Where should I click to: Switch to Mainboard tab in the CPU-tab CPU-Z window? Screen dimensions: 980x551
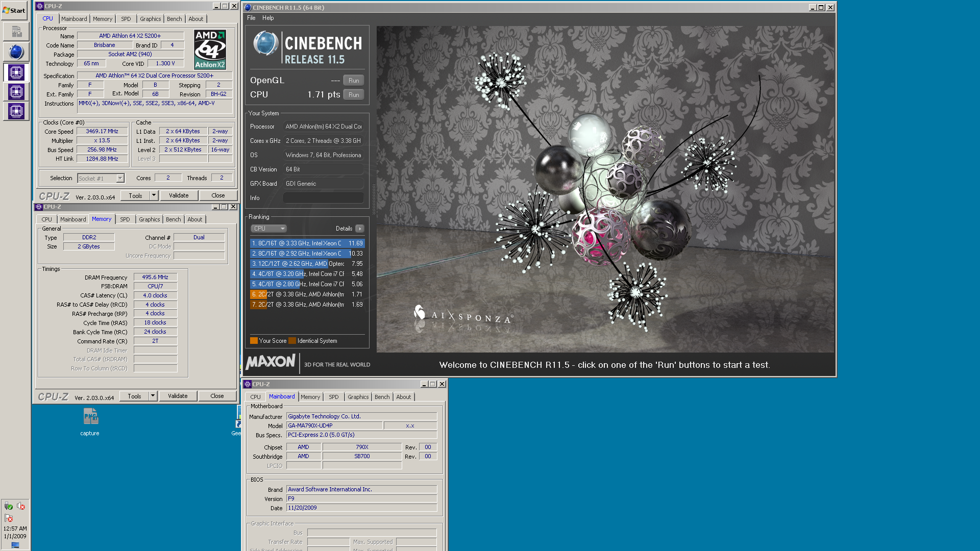[x=74, y=19]
